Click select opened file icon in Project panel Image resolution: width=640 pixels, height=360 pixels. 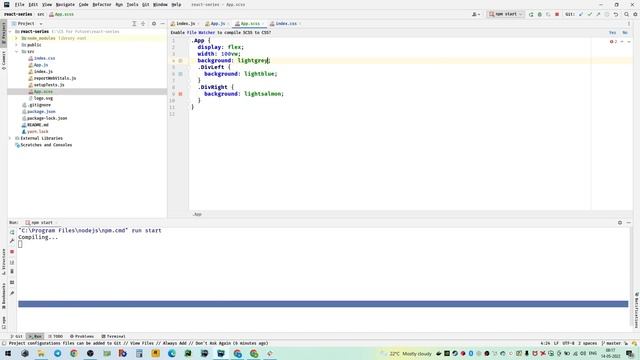click(x=134, y=24)
